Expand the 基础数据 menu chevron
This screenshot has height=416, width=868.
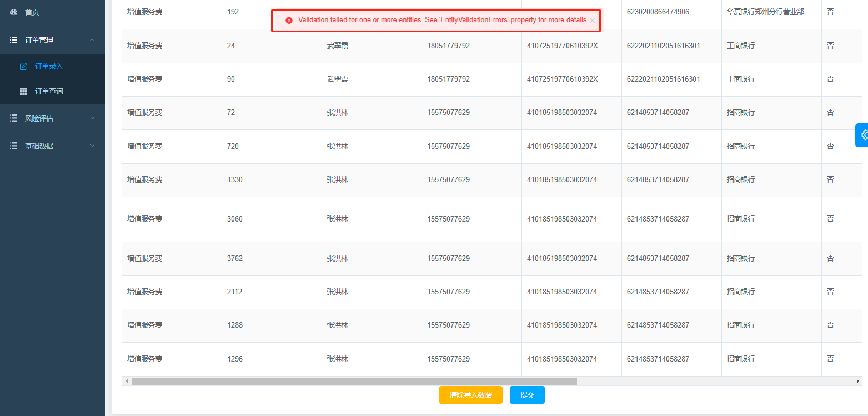[92, 146]
